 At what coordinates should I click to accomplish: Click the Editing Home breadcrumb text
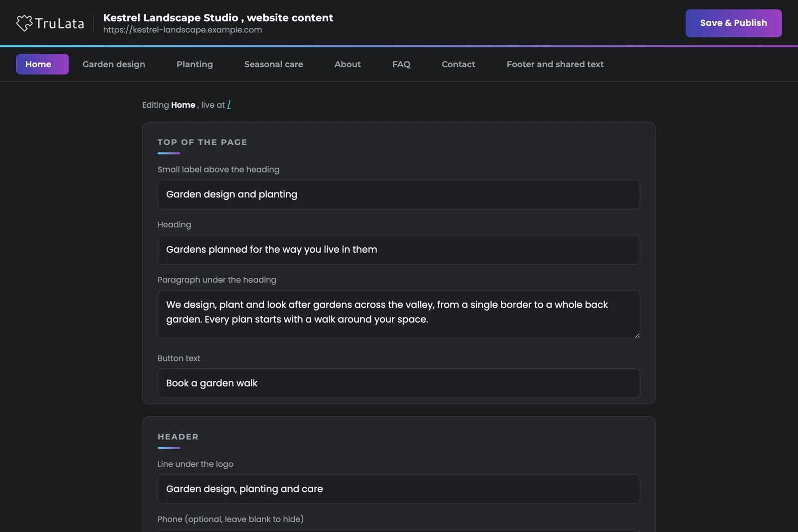pyautogui.click(x=169, y=105)
